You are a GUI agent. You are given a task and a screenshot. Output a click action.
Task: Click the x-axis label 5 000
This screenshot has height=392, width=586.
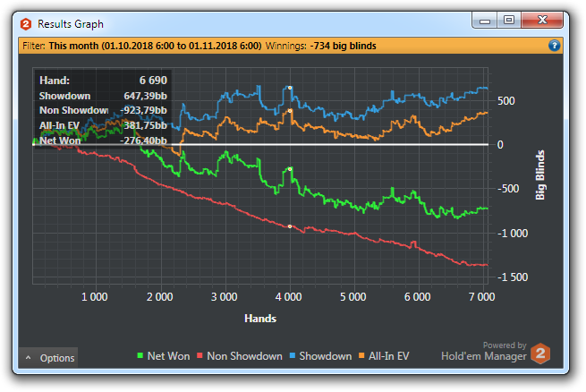click(352, 297)
